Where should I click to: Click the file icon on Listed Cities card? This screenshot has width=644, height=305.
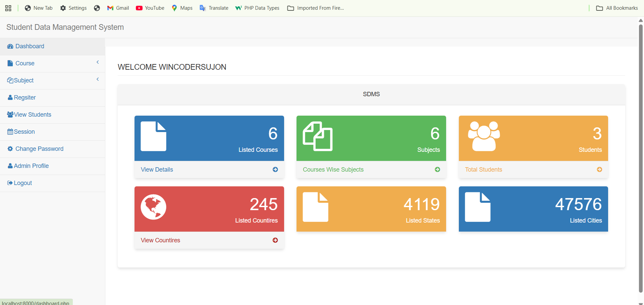[x=478, y=207]
